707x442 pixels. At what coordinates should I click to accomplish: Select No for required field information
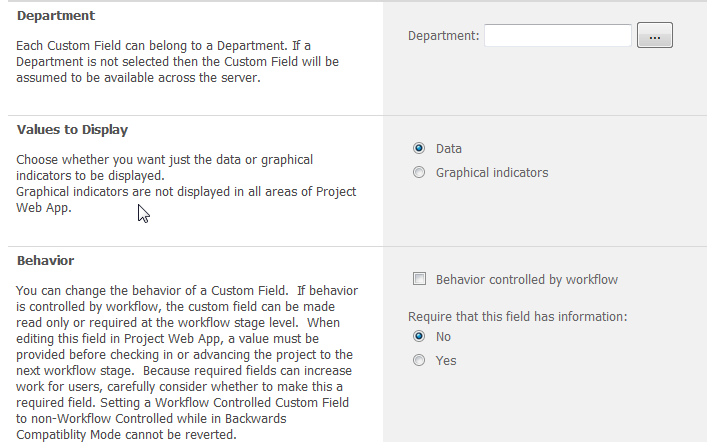coord(419,337)
